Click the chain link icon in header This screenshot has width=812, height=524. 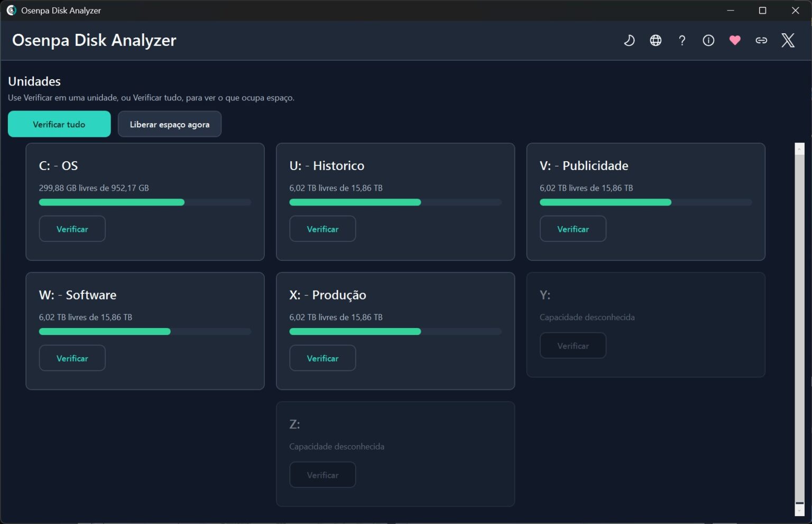(x=761, y=40)
